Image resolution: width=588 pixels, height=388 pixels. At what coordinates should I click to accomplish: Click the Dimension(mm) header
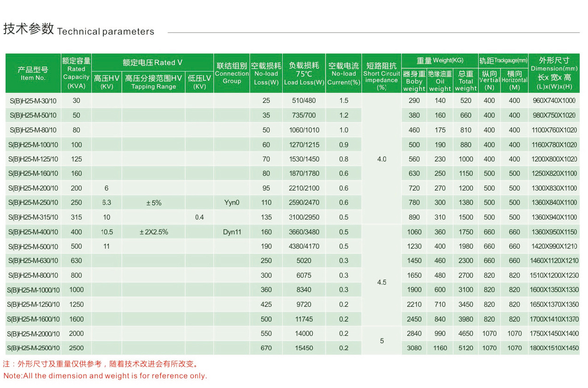[554, 73]
